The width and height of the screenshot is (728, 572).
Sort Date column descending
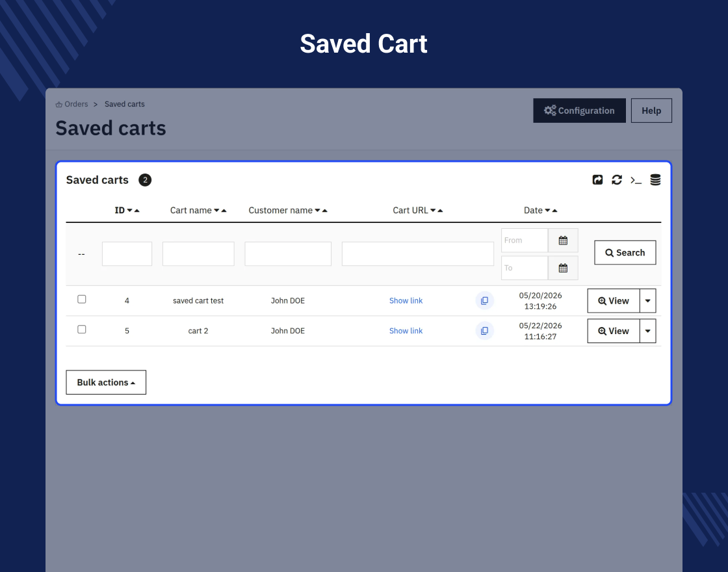point(547,211)
